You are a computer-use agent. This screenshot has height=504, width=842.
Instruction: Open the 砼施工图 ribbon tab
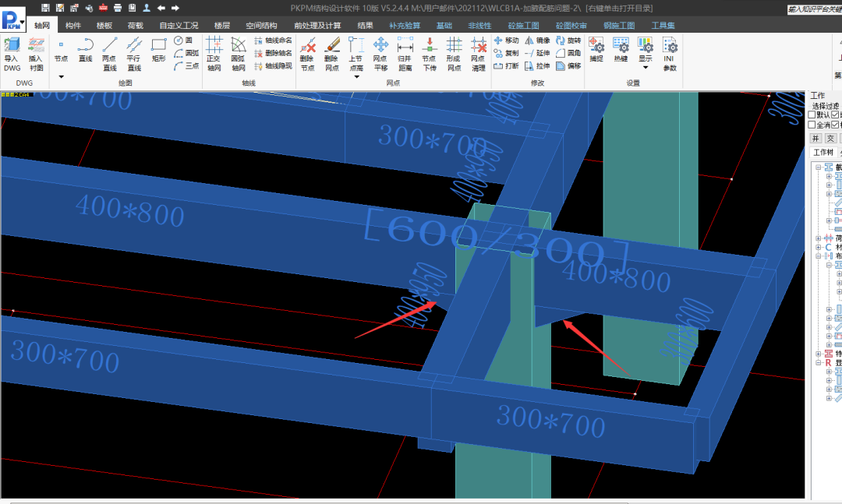tap(524, 25)
